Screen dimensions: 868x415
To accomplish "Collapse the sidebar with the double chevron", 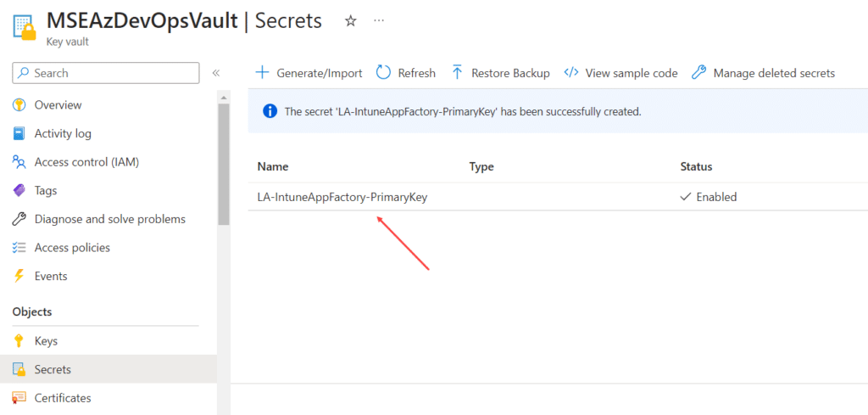I will click(x=216, y=73).
